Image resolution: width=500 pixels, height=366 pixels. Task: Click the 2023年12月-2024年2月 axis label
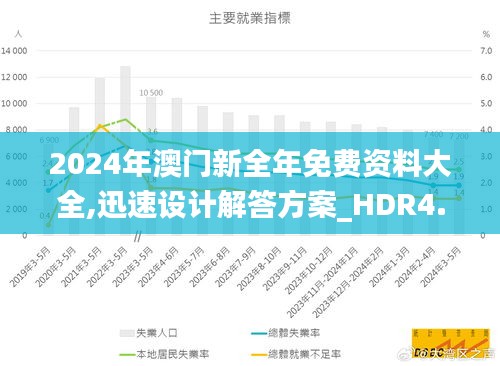click(x=348, y=282)
